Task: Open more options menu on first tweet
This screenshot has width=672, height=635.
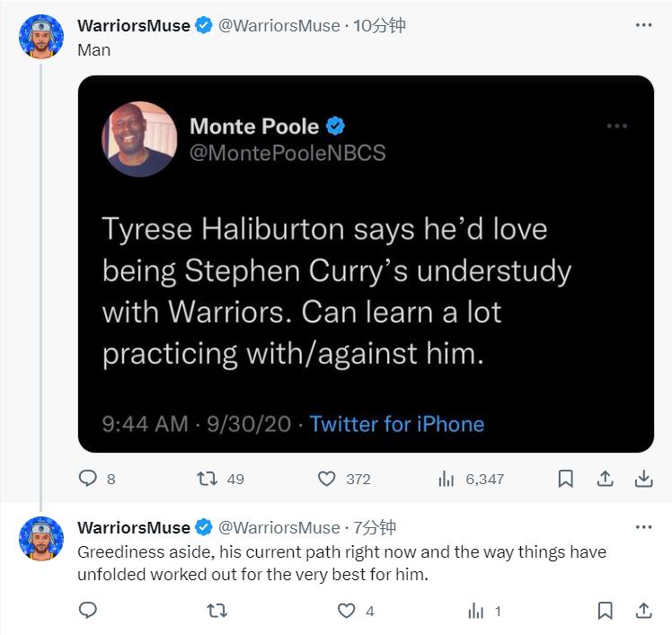Action: click(643, 25)
